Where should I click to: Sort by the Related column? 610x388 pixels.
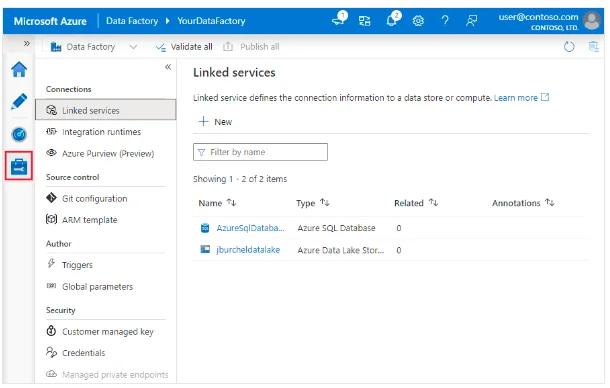coord(416,203)
